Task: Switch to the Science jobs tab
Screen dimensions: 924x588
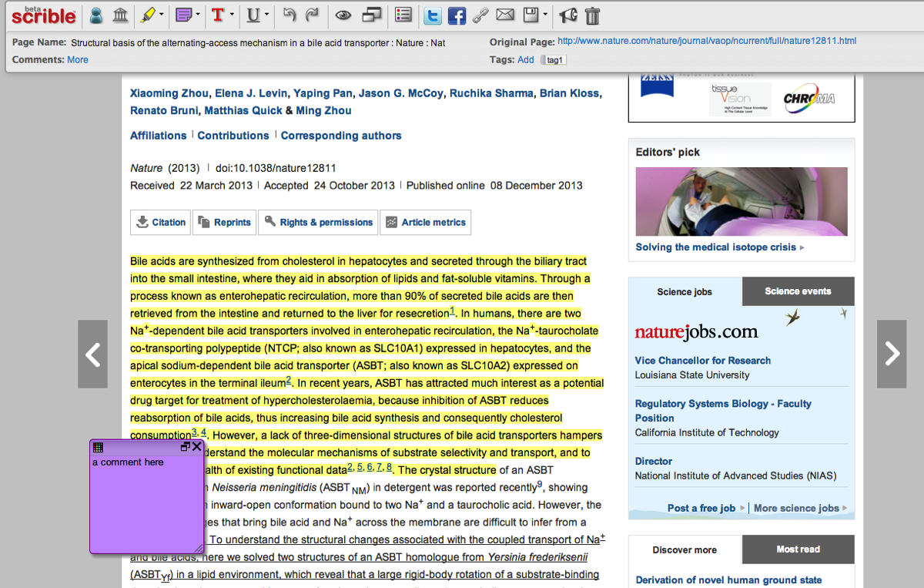Action: pyautogui.click(x=685, y=291)
